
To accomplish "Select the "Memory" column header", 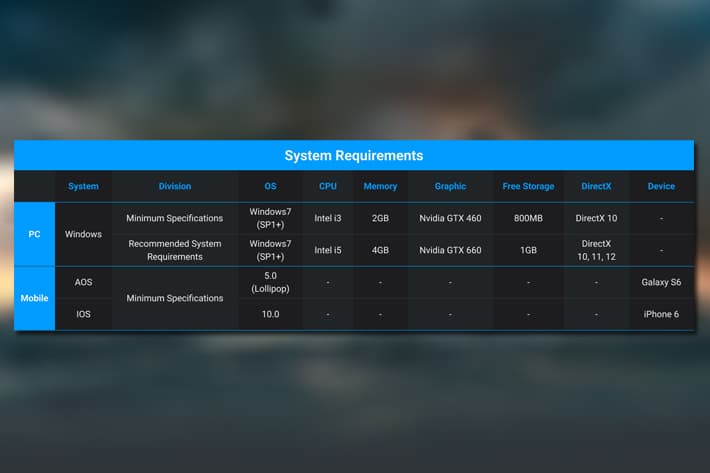I will pyautogui.click(x=380, y=186).
